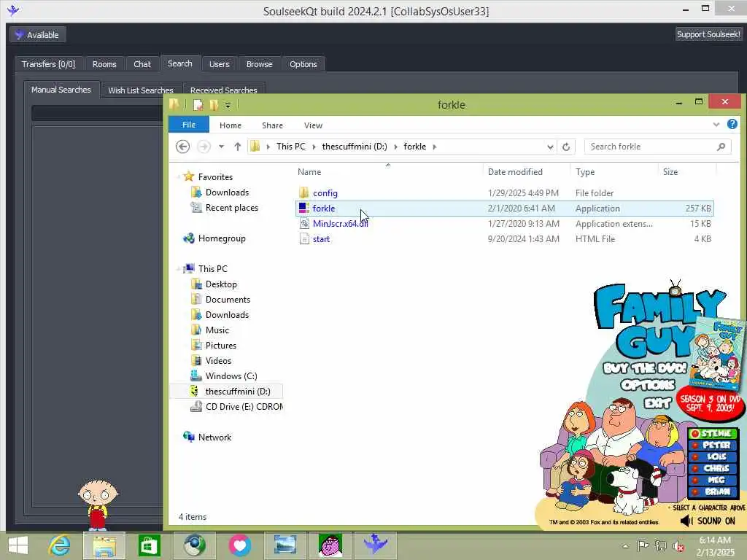
Task: Click the Peter Griffin taskbar icon
Action: (330, 545)
